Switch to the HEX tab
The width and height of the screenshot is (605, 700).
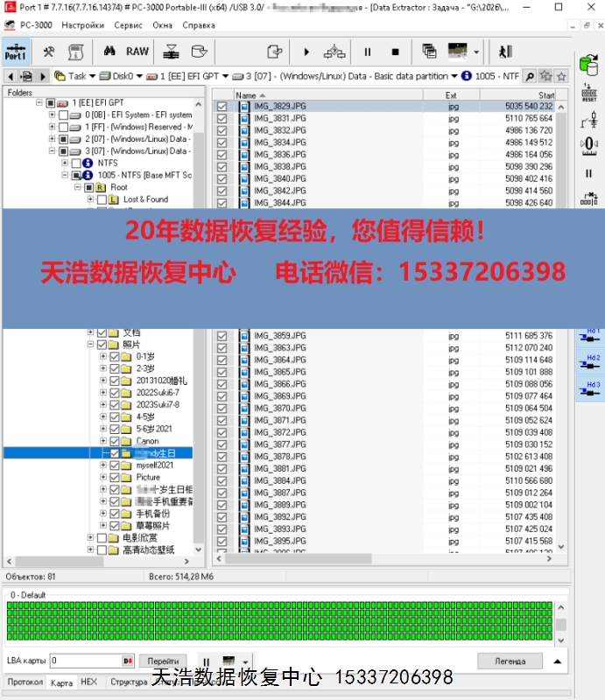88,682
